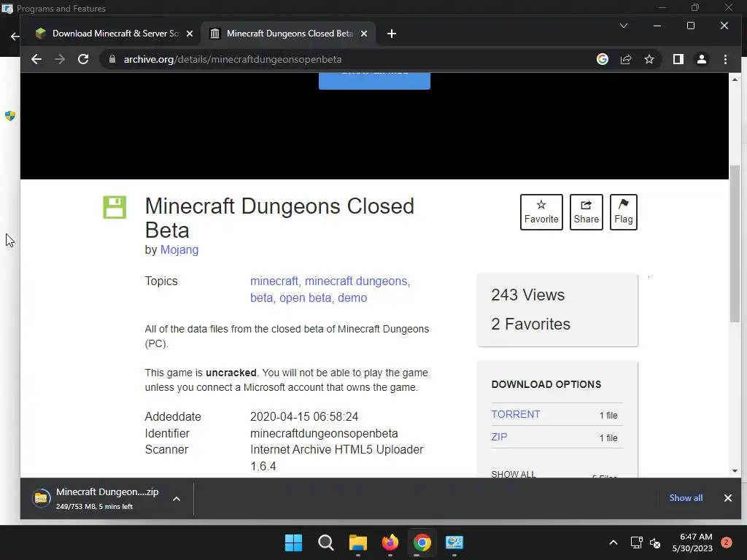Screen dimensions: 747x560
Task: Click the Chrome taskbar icon
Action: [422, 542]
